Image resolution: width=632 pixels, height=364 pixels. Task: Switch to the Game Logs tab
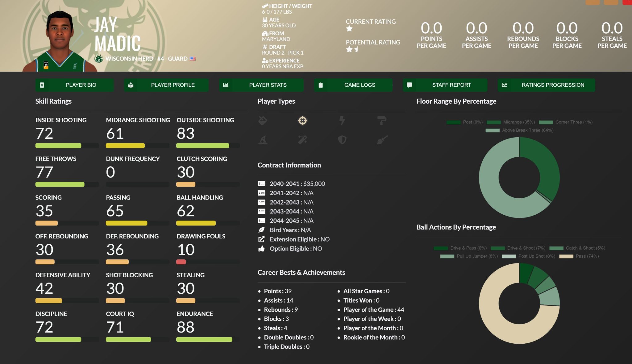pyautogui.click(x=353, y=85)
